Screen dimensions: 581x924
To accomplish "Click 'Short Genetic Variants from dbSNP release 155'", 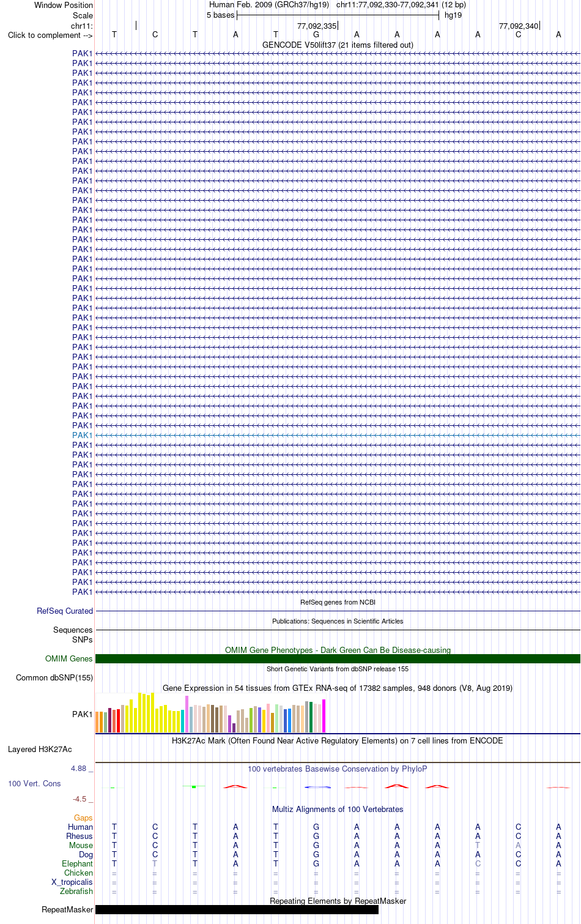I will [338, 669].
